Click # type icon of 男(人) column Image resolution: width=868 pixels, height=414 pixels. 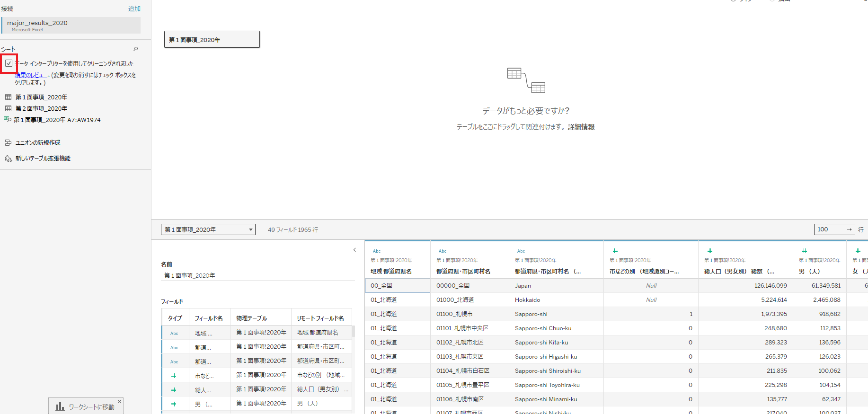(805, 251)
